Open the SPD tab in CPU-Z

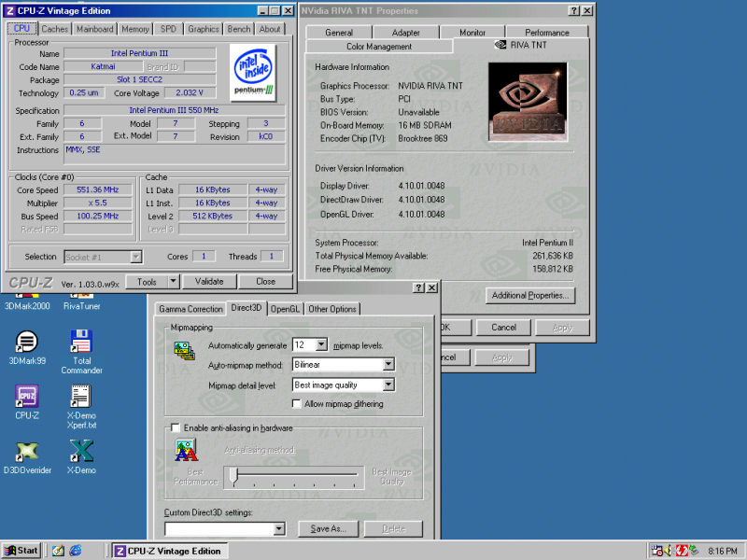(x=168, y=29)
